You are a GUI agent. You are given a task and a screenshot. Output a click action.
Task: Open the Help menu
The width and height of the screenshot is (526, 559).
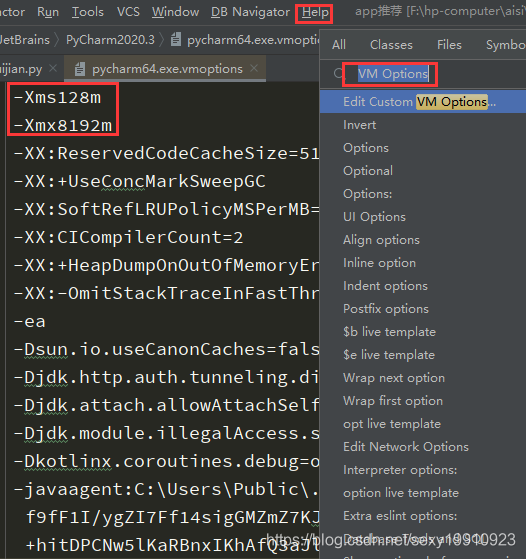coord(315,13)
